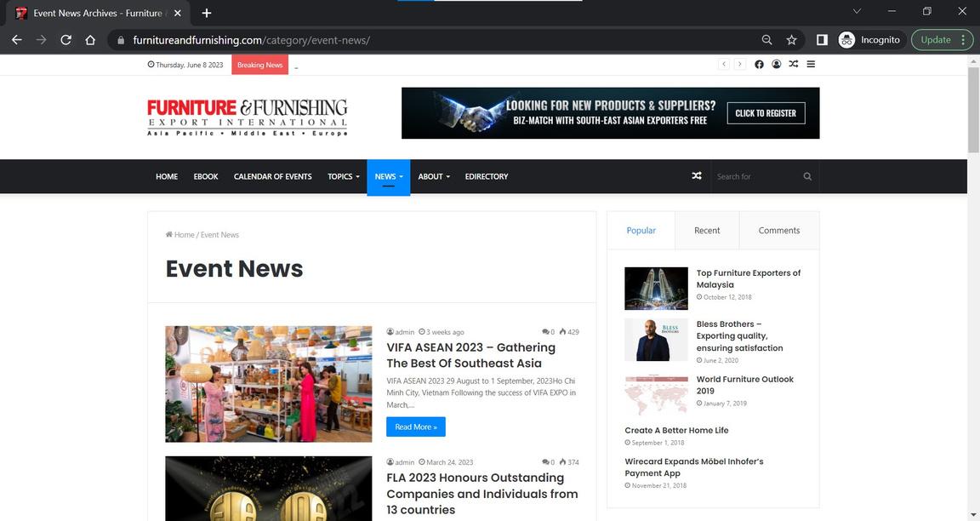
Task: Expand the NEWS dropdown menu
Action: click(x=388, y=176)
